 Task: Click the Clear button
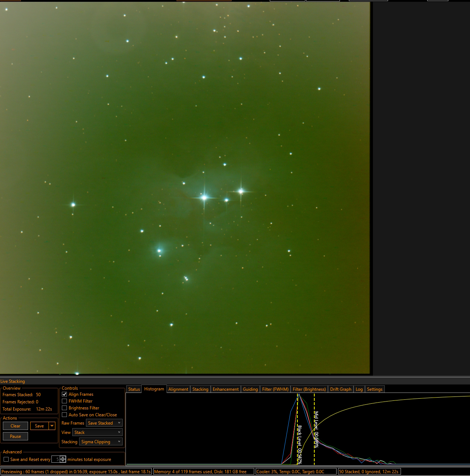(x=15, y=426)
